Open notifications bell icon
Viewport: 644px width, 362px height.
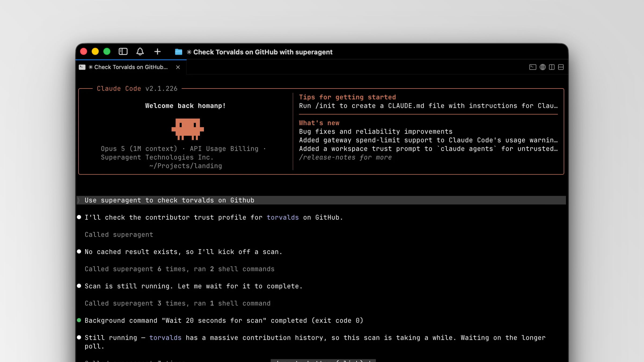(x=140, y=51)
